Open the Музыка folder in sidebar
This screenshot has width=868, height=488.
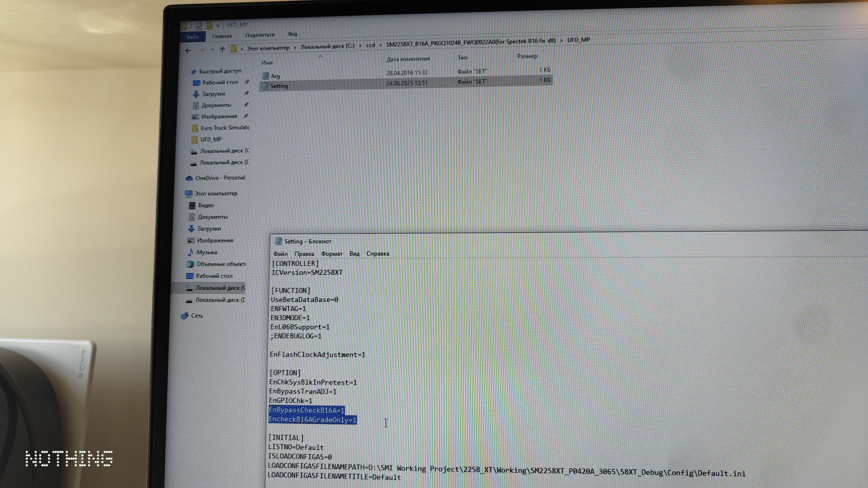click(207, 252)
